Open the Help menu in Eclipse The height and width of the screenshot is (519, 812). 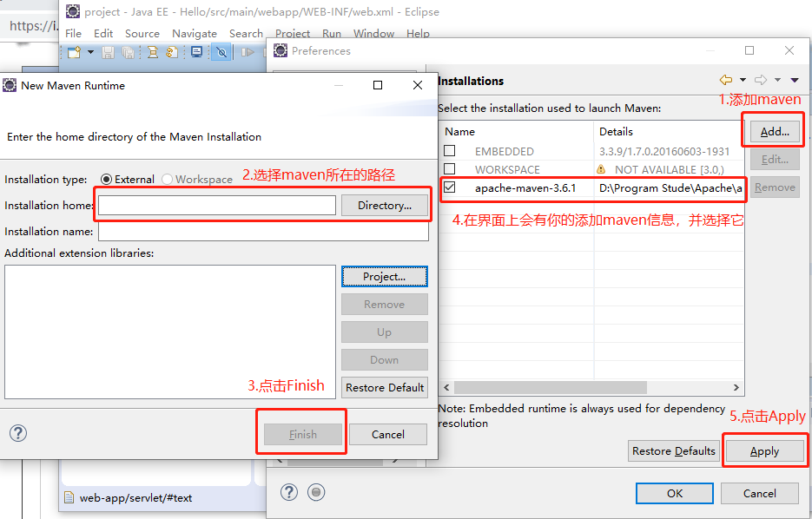point(418,34)
